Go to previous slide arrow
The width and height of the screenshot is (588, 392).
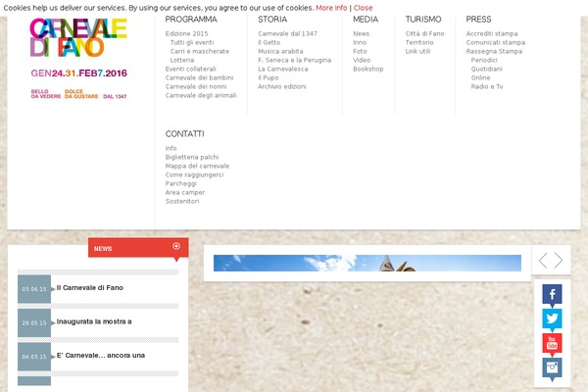pos(543,260)
